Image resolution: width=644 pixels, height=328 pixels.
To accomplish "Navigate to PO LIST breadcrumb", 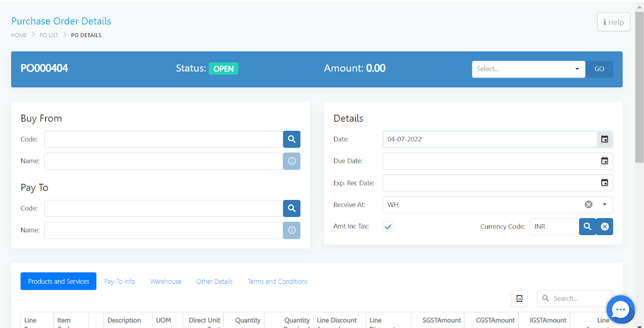I will click(49, 35).
